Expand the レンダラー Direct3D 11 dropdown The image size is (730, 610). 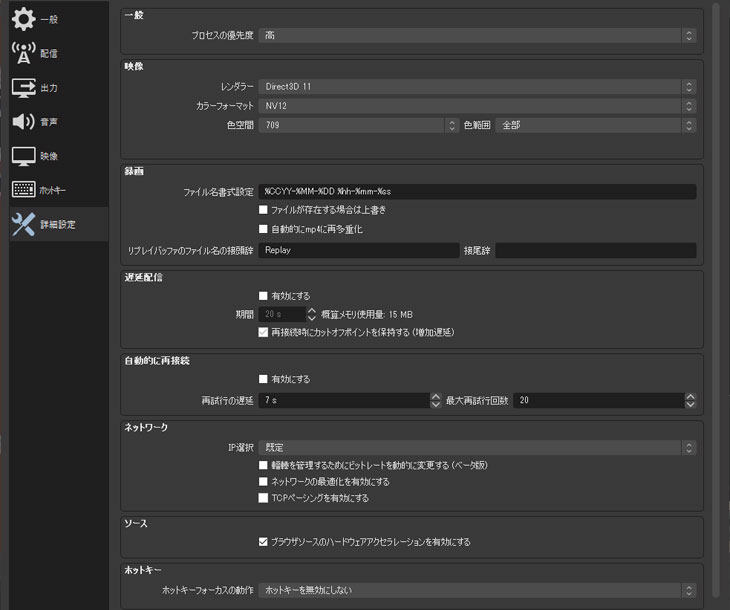(477, 87)
